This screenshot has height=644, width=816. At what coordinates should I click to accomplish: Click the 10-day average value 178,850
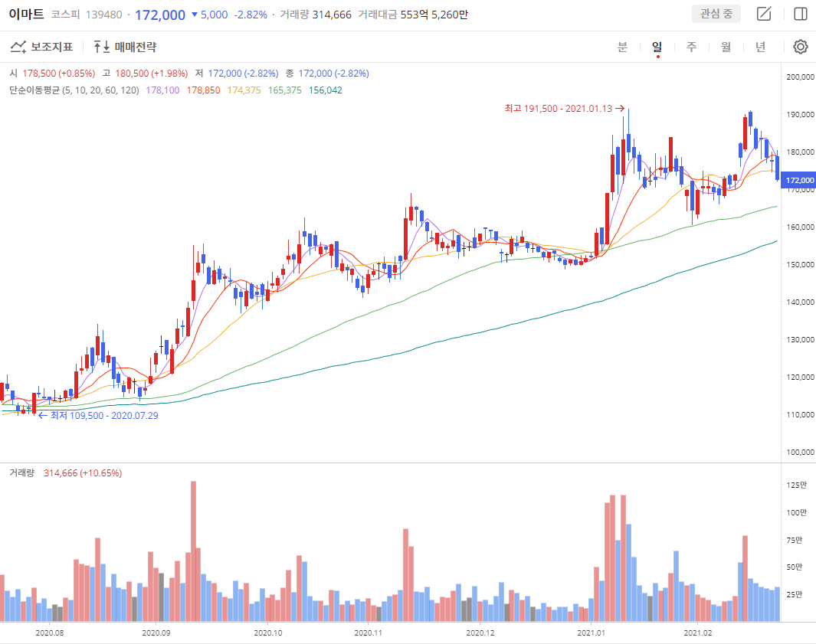coord(204,90)
